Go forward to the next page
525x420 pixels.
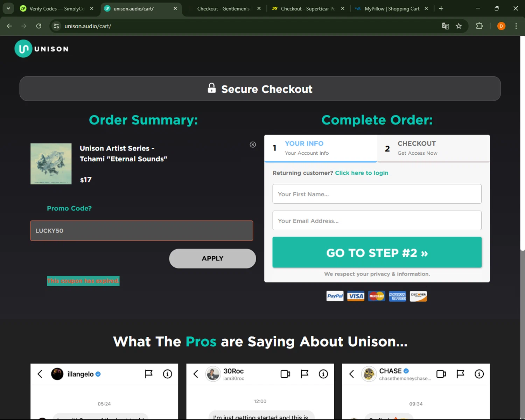point(24,26)
